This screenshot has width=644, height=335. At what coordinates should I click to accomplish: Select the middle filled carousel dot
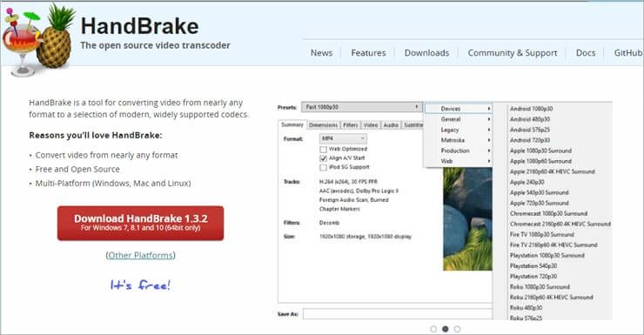pos(446,329)
